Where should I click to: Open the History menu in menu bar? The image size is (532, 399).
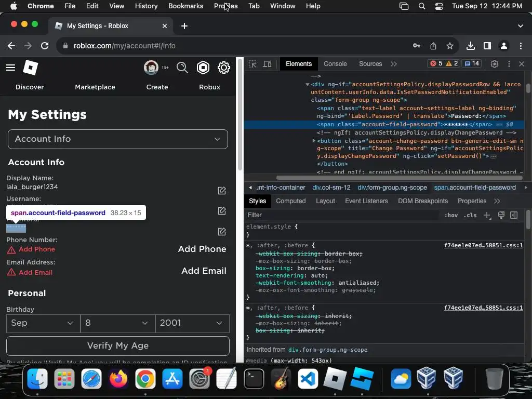[x=146, y=6]
